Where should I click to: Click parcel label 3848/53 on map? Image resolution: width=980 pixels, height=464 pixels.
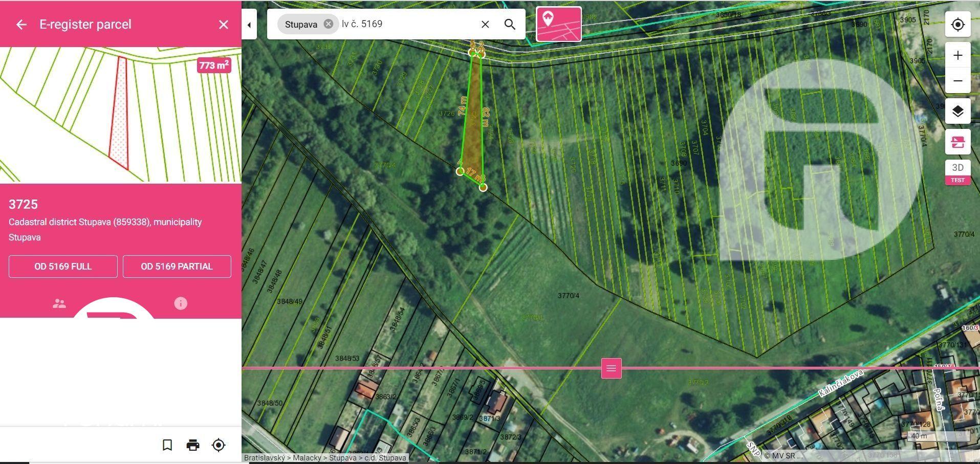pos(347,359)
